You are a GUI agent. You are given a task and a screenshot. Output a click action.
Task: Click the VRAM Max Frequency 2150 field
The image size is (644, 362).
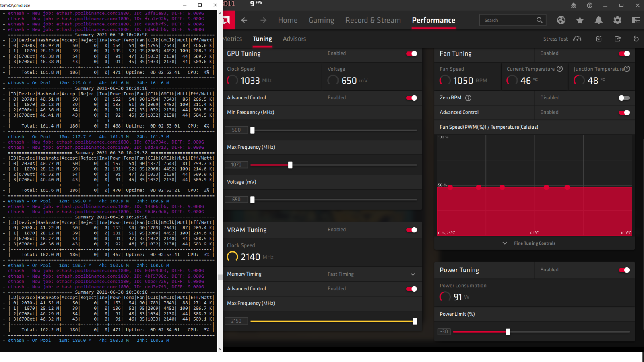236,321
